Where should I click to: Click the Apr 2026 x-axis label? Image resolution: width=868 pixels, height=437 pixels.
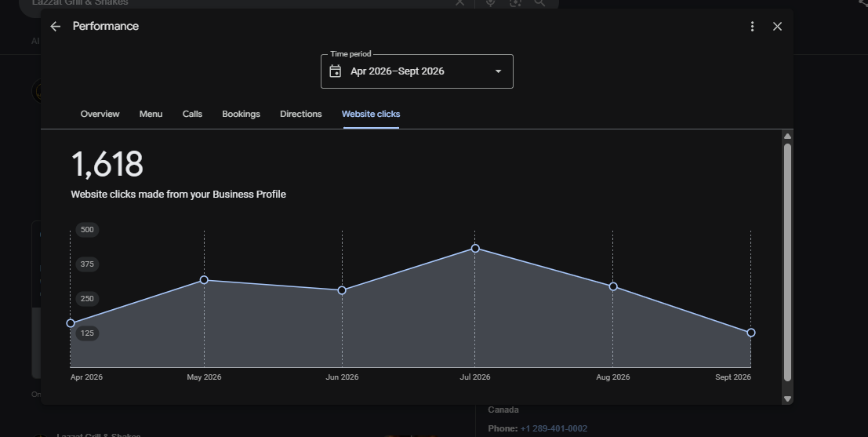[86, 377]
